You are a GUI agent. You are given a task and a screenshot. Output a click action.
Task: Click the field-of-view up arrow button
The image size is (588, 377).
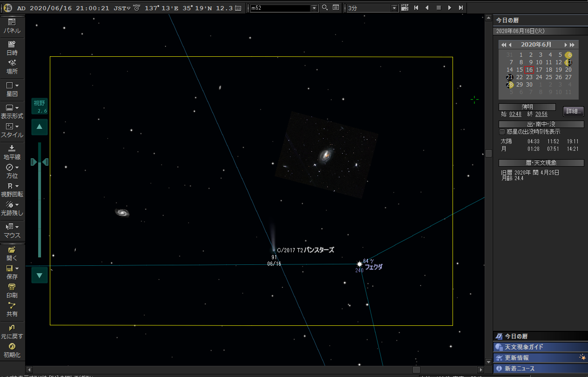[40, 127]
